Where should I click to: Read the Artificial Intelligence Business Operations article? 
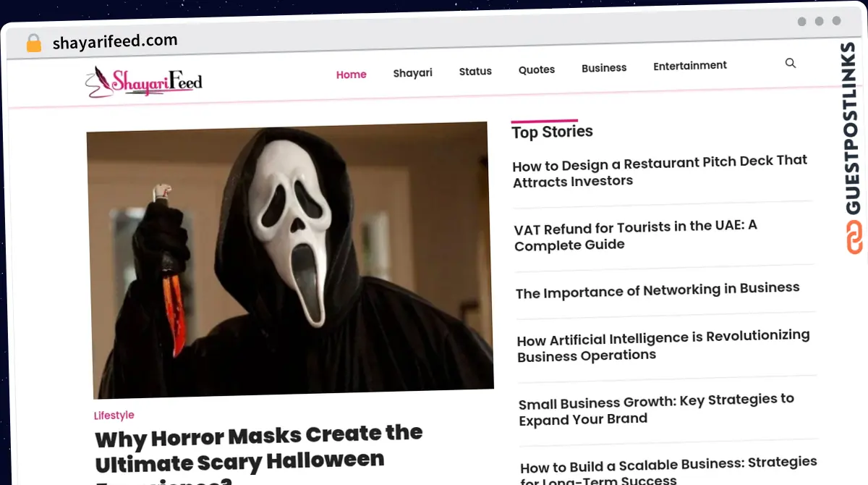pos(663,346)
